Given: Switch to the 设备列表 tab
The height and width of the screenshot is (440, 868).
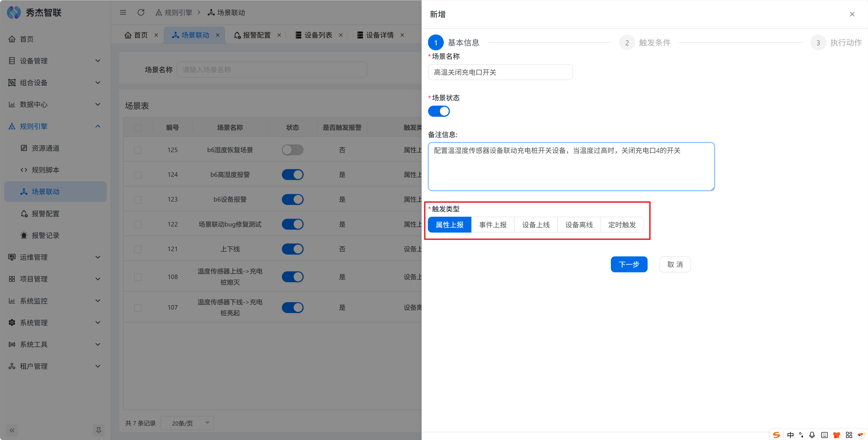Looking at the screenshot, I should [x=318, y=35].
